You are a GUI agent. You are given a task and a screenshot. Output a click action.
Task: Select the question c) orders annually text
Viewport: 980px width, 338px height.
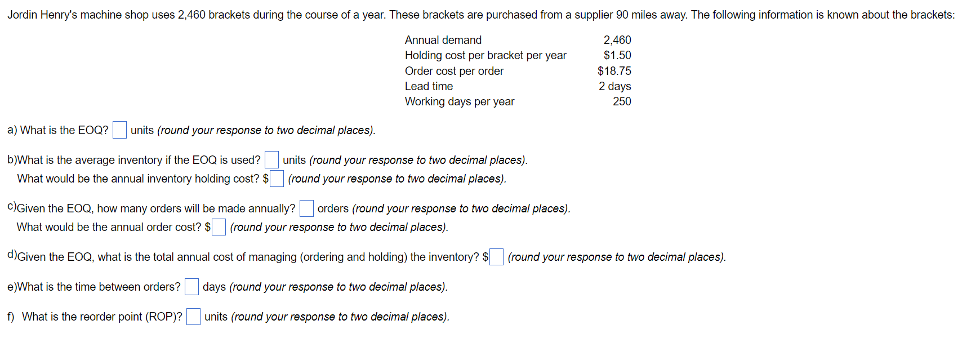152,208
